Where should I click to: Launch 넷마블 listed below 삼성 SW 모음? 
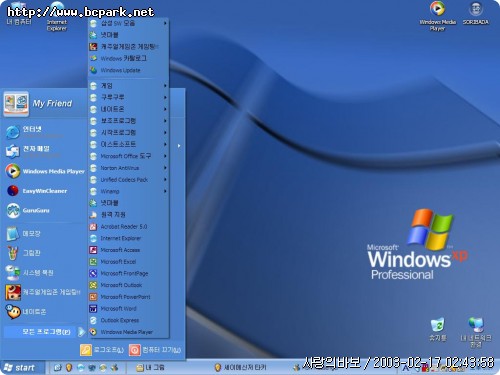(x=128, y=35)
